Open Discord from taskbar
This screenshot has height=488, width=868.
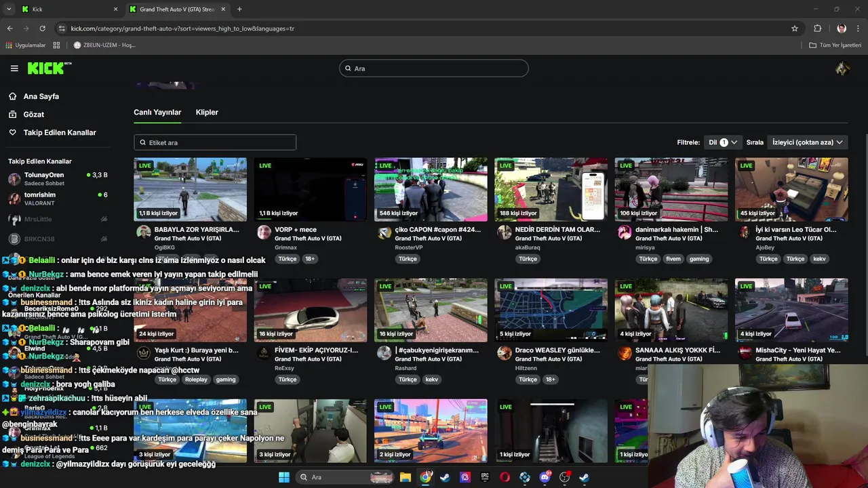coord(545,477)
